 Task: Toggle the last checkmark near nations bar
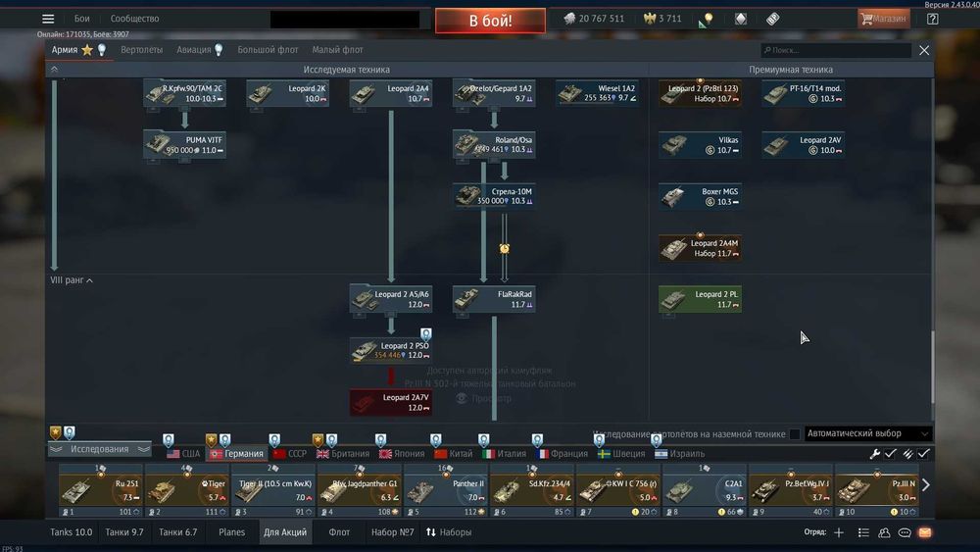tap(924, 454)
